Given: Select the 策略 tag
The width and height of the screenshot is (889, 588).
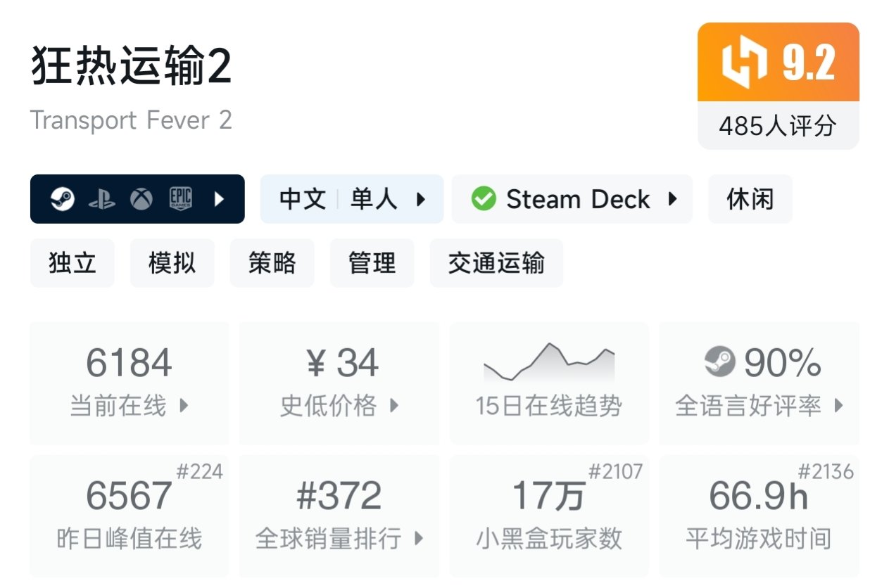Looking at the screenshot, I should pos(272,263).
